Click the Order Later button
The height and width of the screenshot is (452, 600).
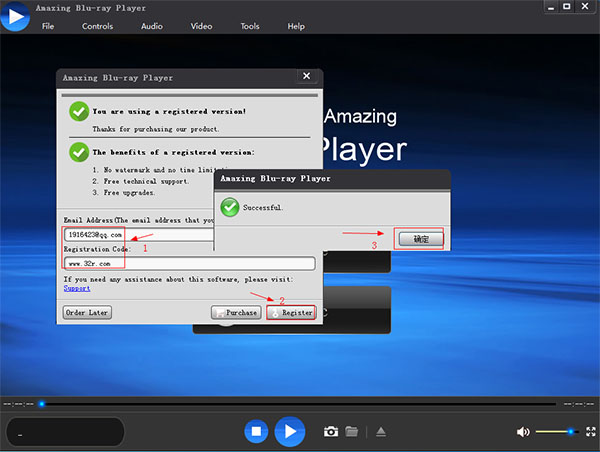(x=87, y=313)
